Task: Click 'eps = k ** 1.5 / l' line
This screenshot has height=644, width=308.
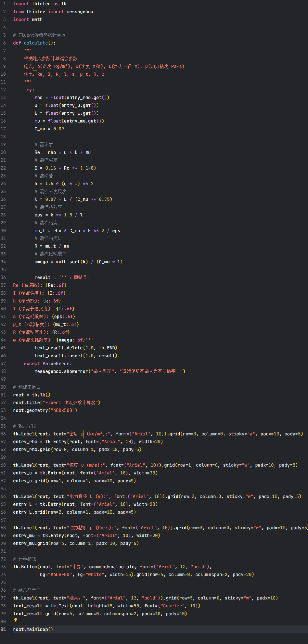Action: [x=59, y=215]
